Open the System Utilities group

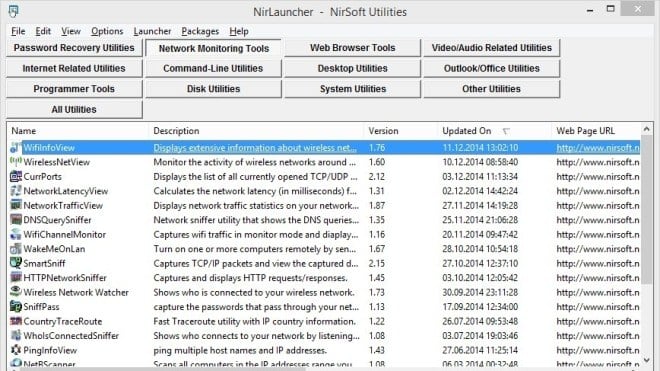pyautogui.click(x=352, y=89)
